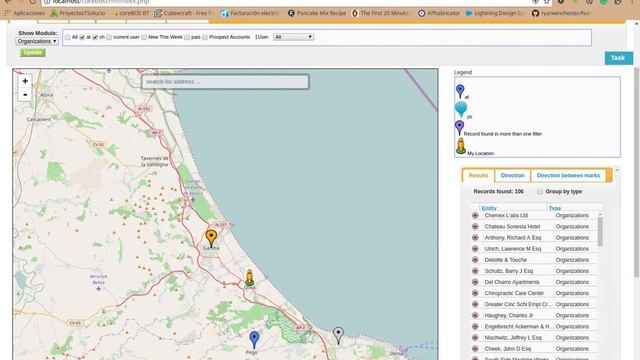This screenshot has width=640, height=360.
Task: Click the round icon beside Haughey, Charles Jr
Action: (475, 315)
